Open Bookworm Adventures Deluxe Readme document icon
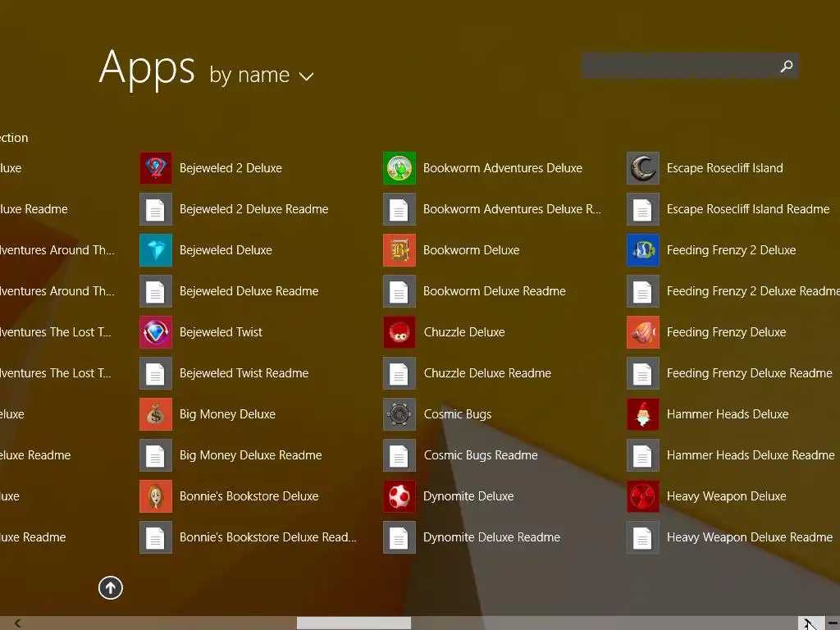This screenshot has width=840, height=630. pyautogui.click(x=399, y=209)
